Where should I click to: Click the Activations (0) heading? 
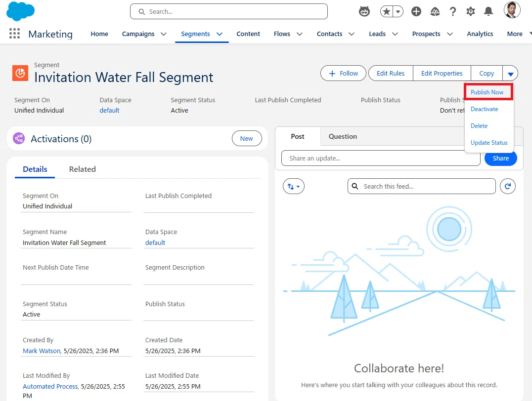pyautogui.click(x=61, y=139)
